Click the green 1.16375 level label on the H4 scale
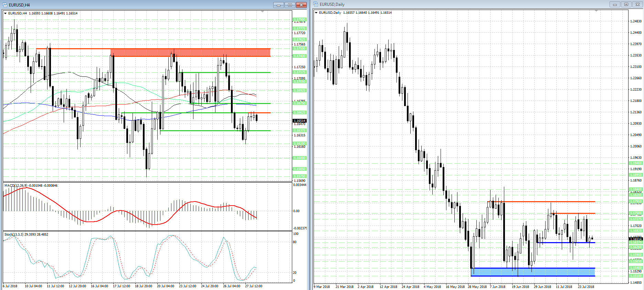Image resolution: width=644 pixels, height=290 pixels. (x=299, y=131)
